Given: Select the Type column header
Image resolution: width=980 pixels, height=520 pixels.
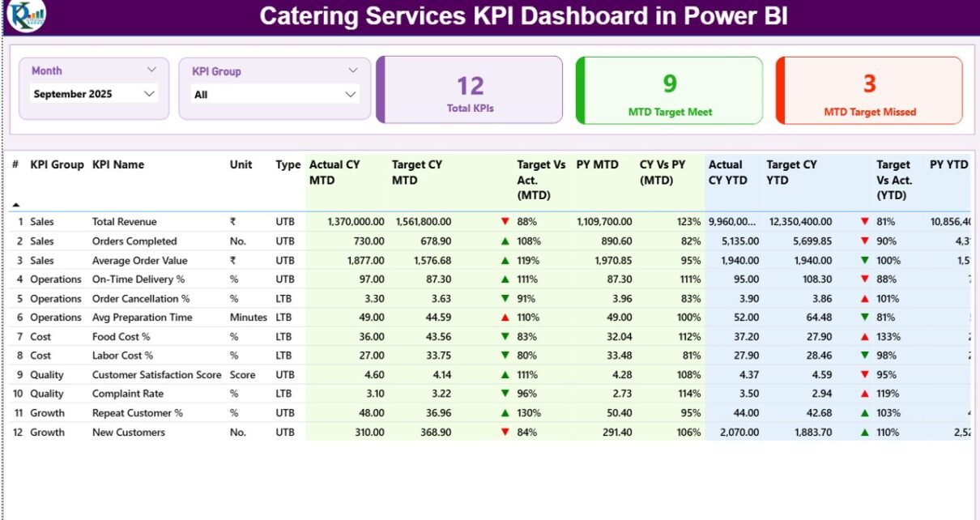Looking at the screenshot, I should click(x=288, y=164).
